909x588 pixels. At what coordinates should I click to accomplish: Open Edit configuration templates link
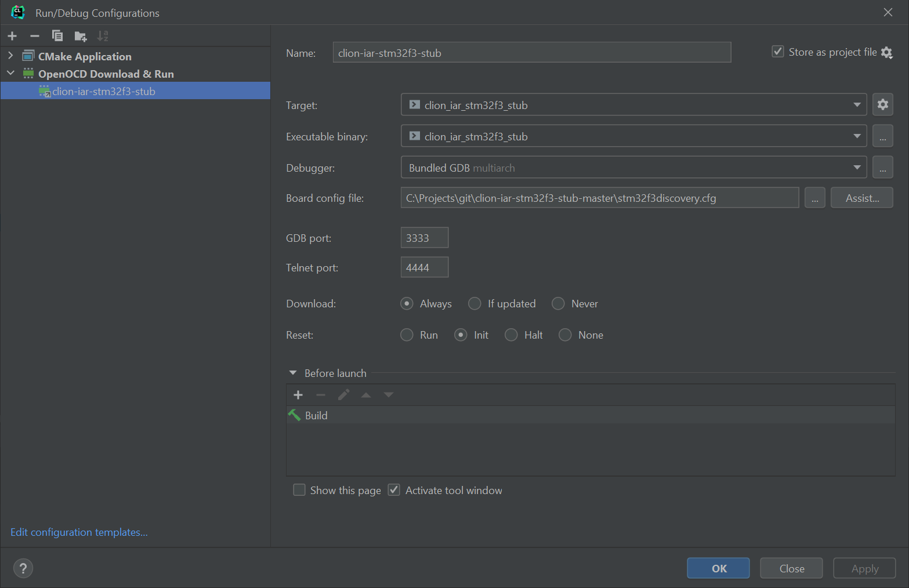click(x=79, y=532)
